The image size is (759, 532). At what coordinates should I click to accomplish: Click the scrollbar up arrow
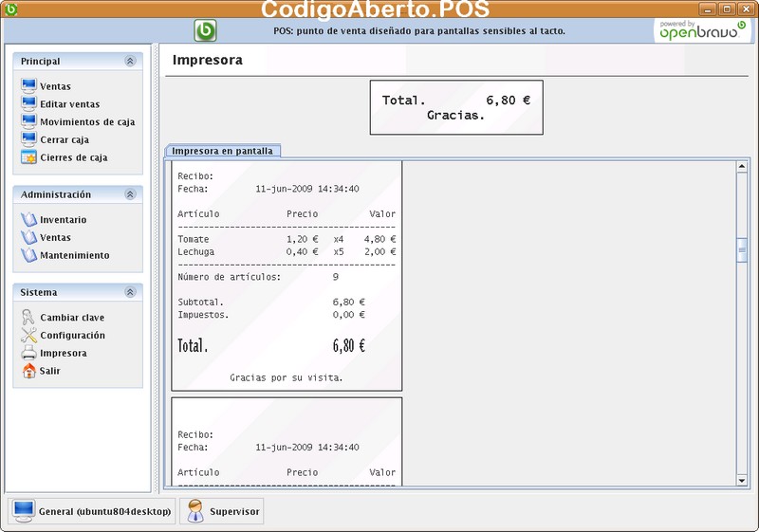742,167
